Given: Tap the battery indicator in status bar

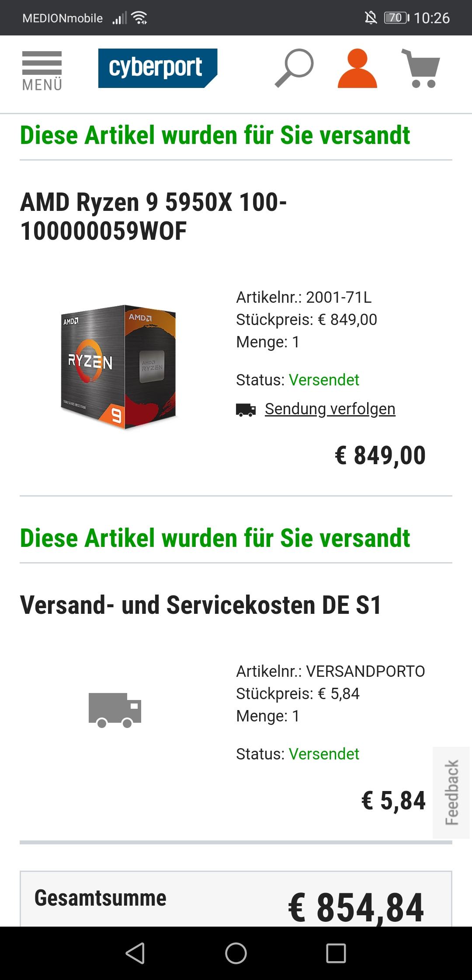Looking at the screenshot, I should pyautogui.click(x=397, y=18).
